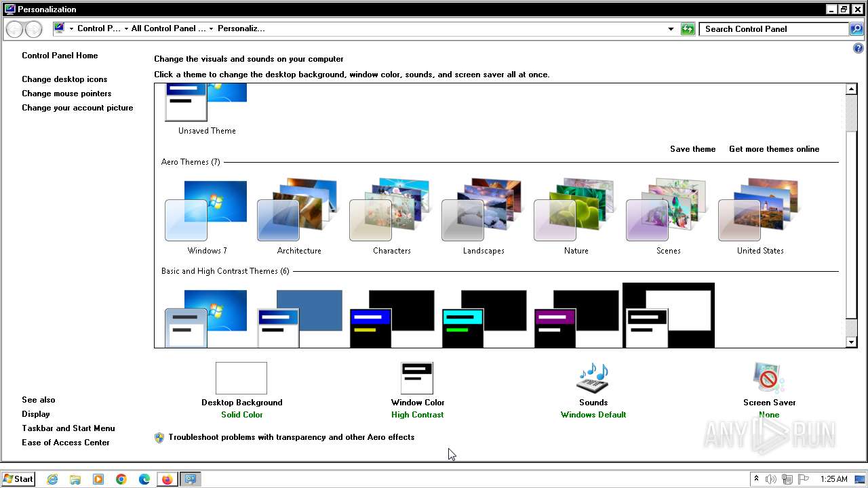Viewport: 868px width, 488px height.
Task: Open Desktop Background settings icon
Action: (x=241, y=378)
